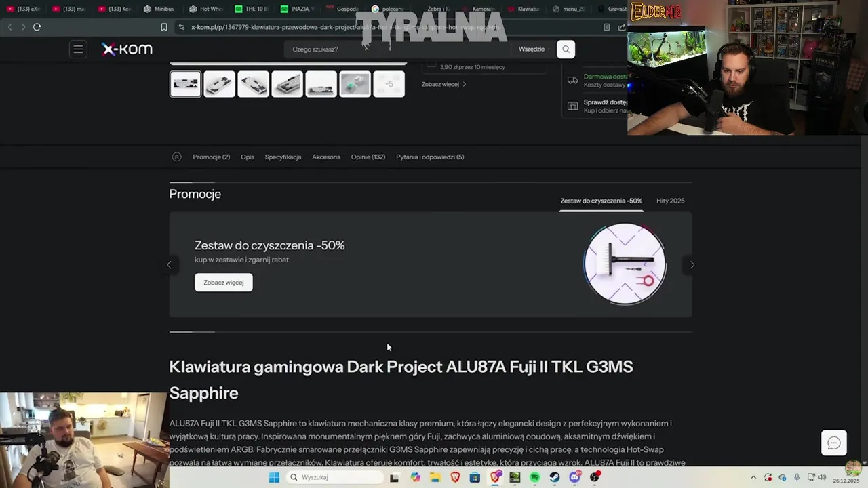
Task: Open Discord from taskbar
Action: pyautogui.click(x=575, y=477)
